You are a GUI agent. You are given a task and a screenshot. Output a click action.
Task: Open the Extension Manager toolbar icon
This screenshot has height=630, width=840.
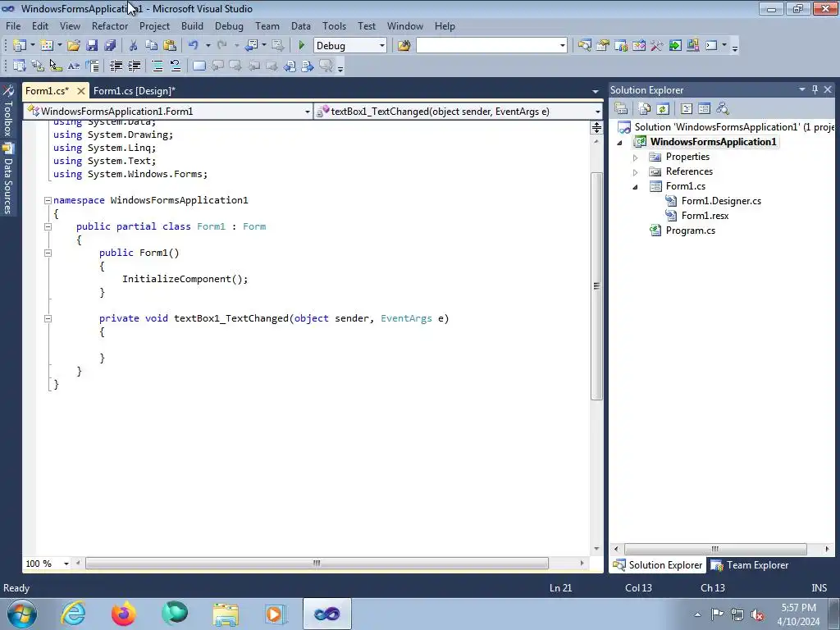692,46
